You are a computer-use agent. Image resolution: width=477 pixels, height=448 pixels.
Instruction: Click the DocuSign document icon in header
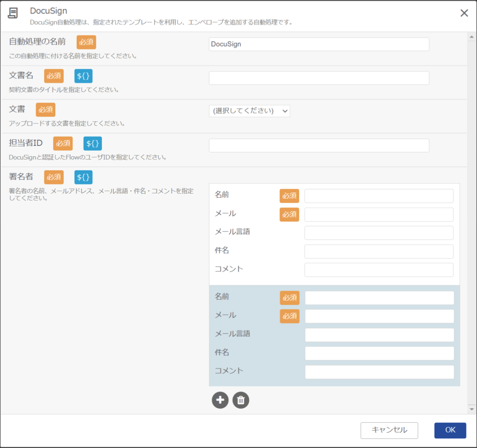tap(13, 13)
